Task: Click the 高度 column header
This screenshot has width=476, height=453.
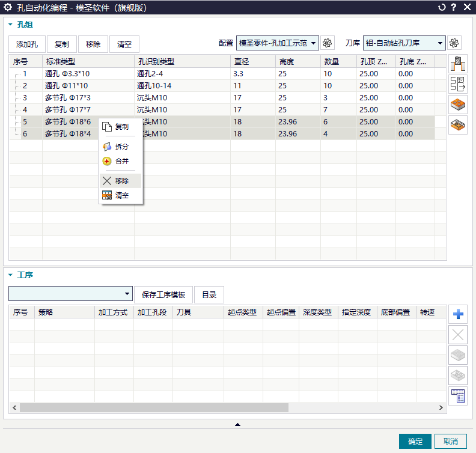Action: pyautogui.click(x=298, y=62)
